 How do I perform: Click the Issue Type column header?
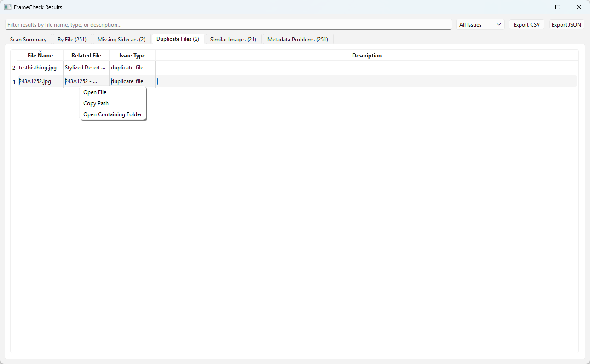132,55
